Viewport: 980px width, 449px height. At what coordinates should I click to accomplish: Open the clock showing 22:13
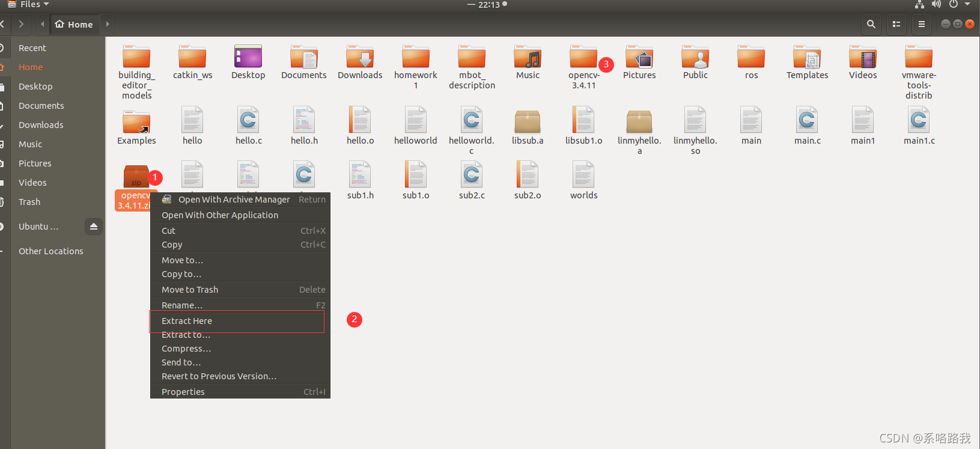488,4
